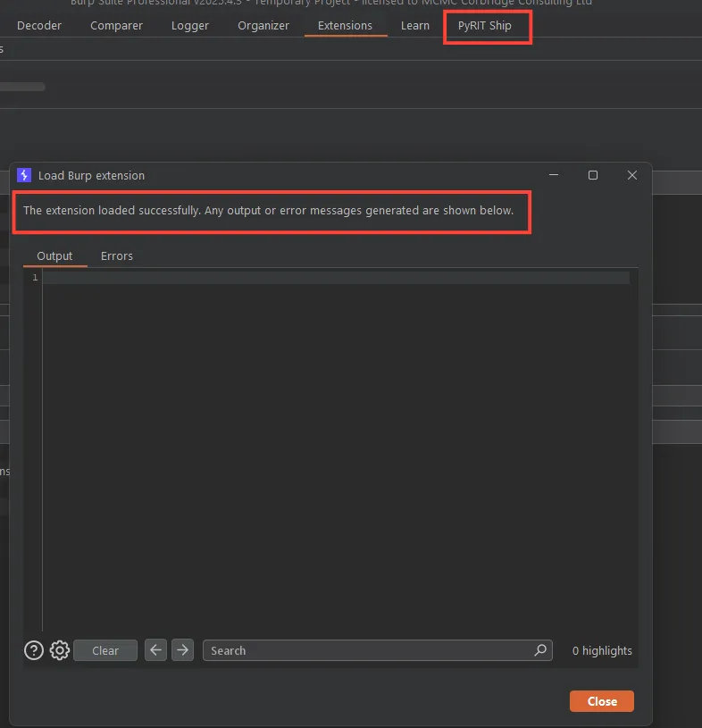The height and width of the screenshot is (728, 702).
Task: Click the magnifier search icon
Action: 540,650
